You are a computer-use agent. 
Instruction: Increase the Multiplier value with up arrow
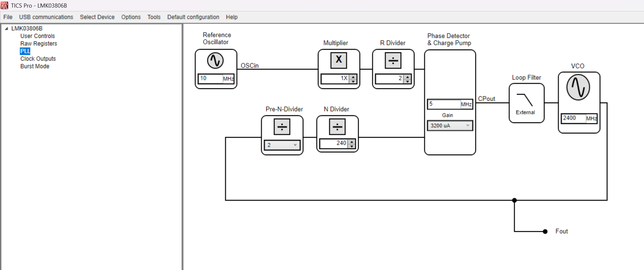click(353, 77)
